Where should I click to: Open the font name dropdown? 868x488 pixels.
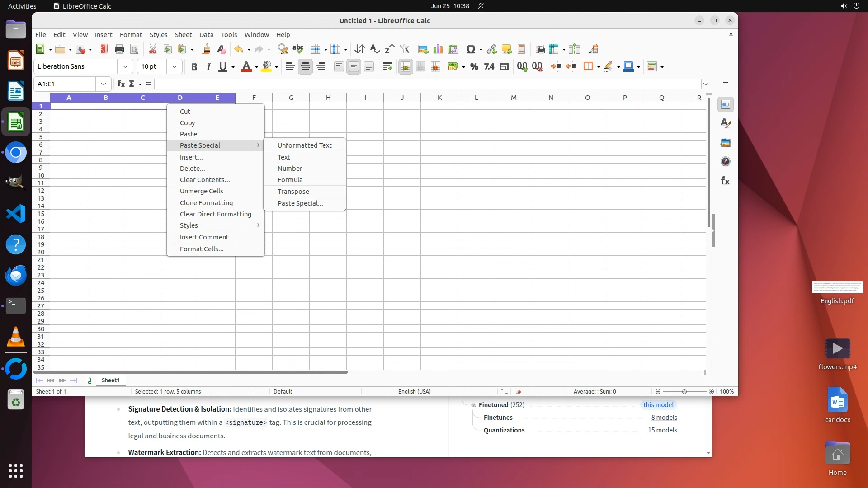tap(125, 66)
